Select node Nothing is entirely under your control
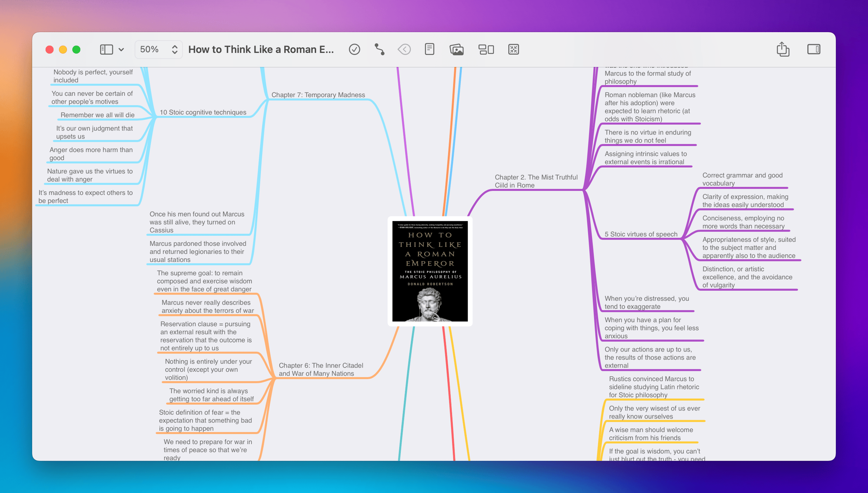 click(x=208, y=369)
